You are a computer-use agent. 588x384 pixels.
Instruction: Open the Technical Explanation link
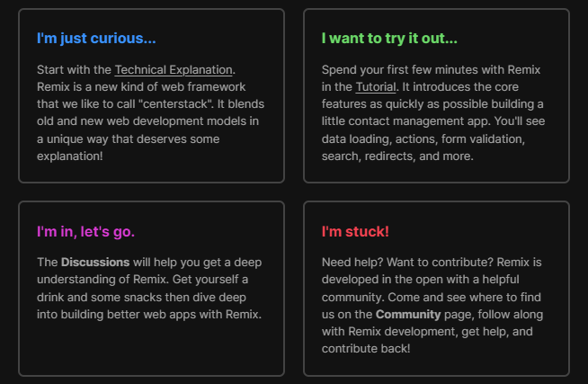[174, 70]
